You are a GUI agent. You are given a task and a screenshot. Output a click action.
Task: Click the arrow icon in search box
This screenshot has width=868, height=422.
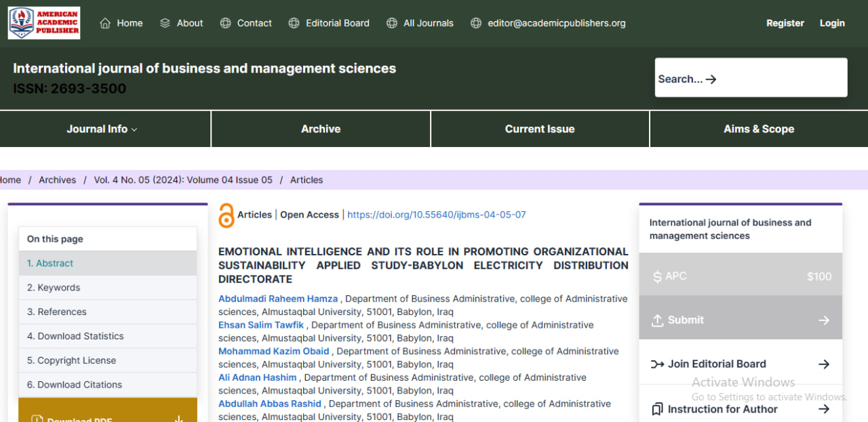tap(711, 79)
